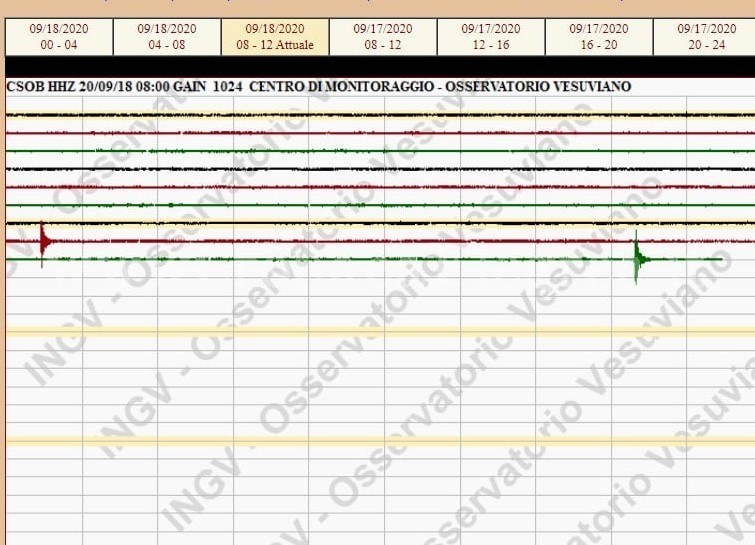The height and width of the screenshot is (545, 755).
Task: Click the first red seismogram trace
Action: 380,132
